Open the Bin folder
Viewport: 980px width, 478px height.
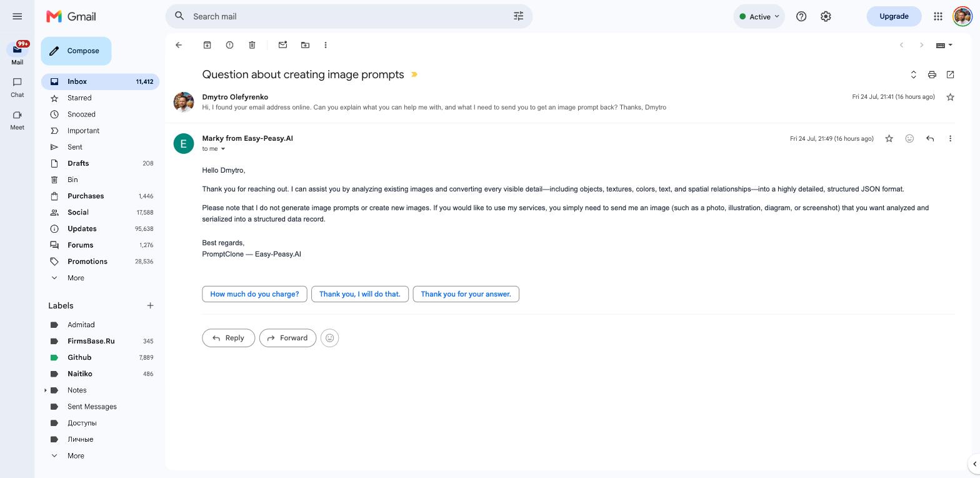pyautogui.click(x=100, y=180)
